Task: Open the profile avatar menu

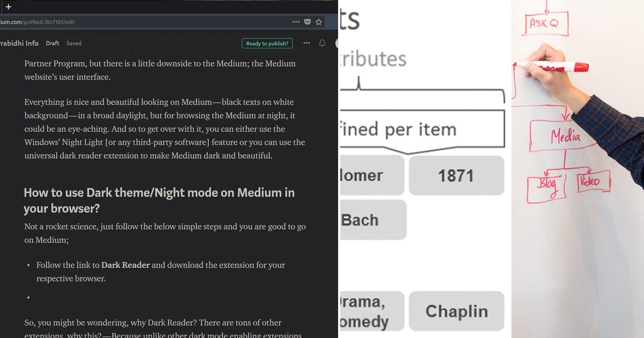Action: coord(336,43)
